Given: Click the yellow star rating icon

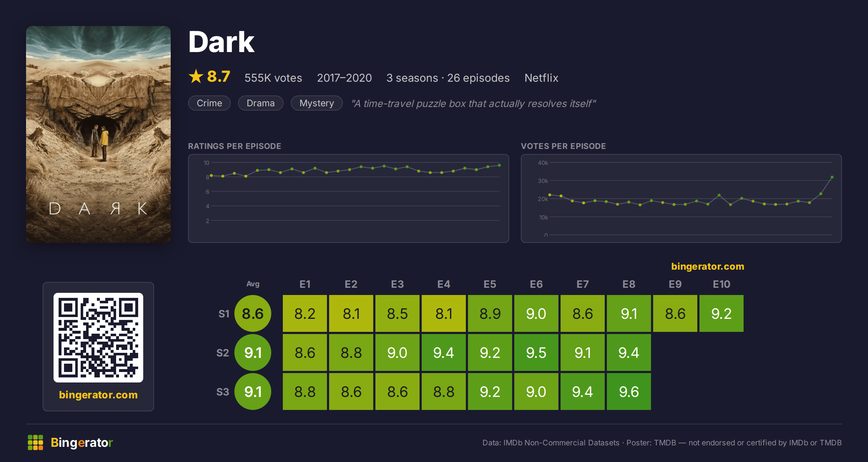Looking at the screenshot, I should coord(196,76).
